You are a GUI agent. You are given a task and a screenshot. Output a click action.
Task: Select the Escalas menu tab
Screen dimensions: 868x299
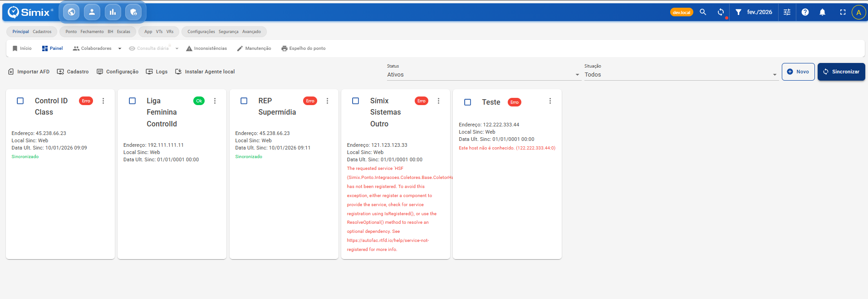point(123,32)
